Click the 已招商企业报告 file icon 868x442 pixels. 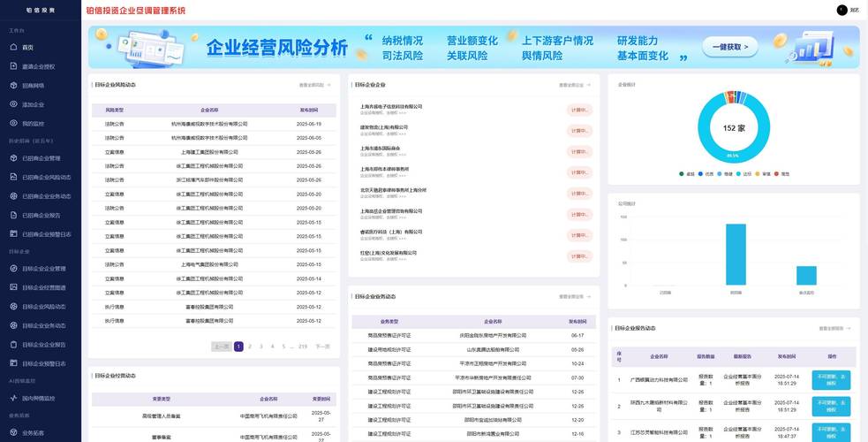coord(14,215)
